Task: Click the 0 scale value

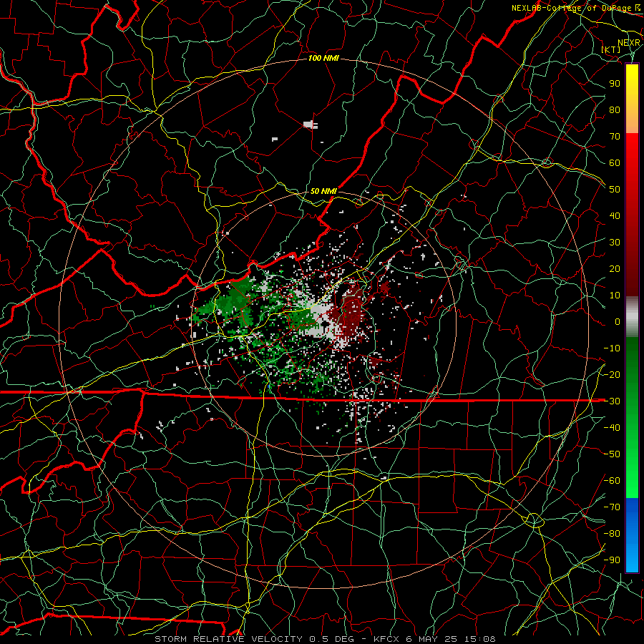Action: pos(618,321)
